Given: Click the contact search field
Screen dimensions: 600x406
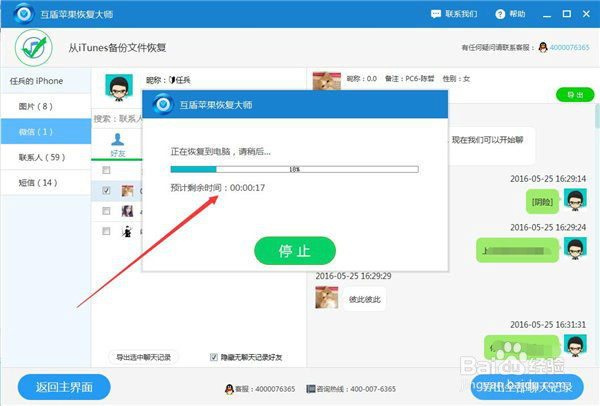Looking at the screenshot, I should (117, 119).
